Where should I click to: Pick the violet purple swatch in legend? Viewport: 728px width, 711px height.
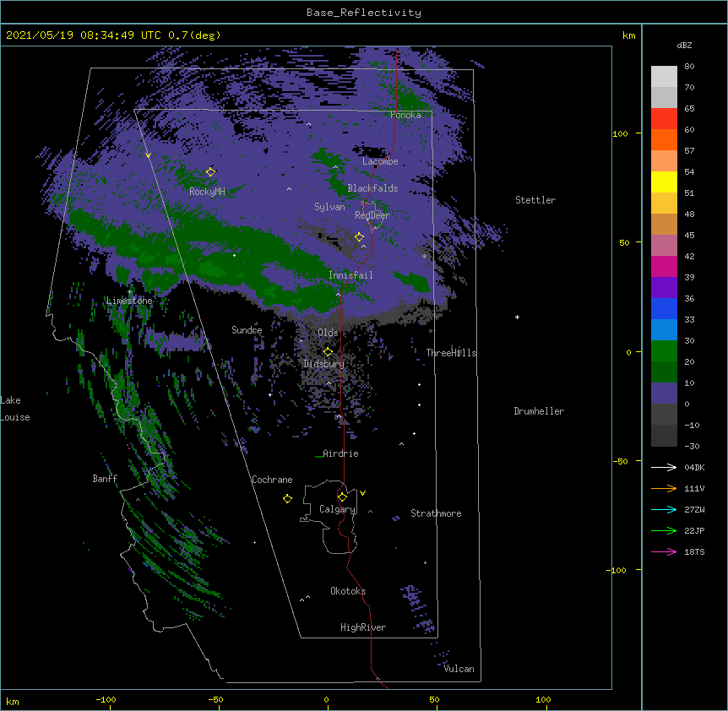664,288
